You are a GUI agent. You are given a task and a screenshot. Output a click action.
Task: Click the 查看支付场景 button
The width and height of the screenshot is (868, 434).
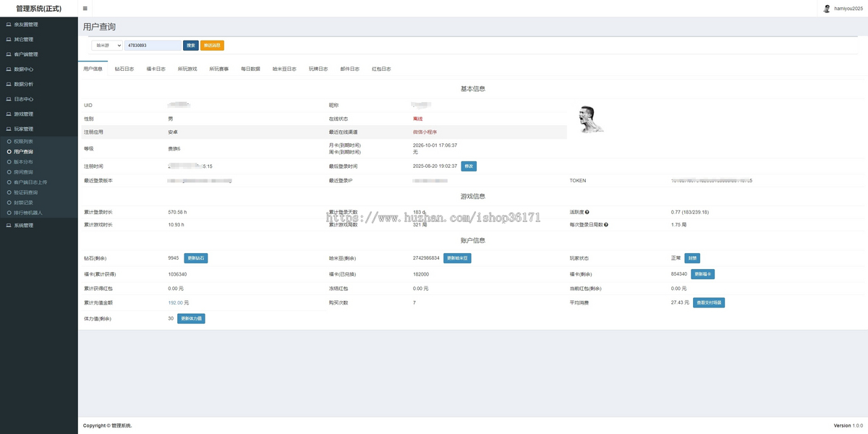pyautogui.click(x=709, y=303)
